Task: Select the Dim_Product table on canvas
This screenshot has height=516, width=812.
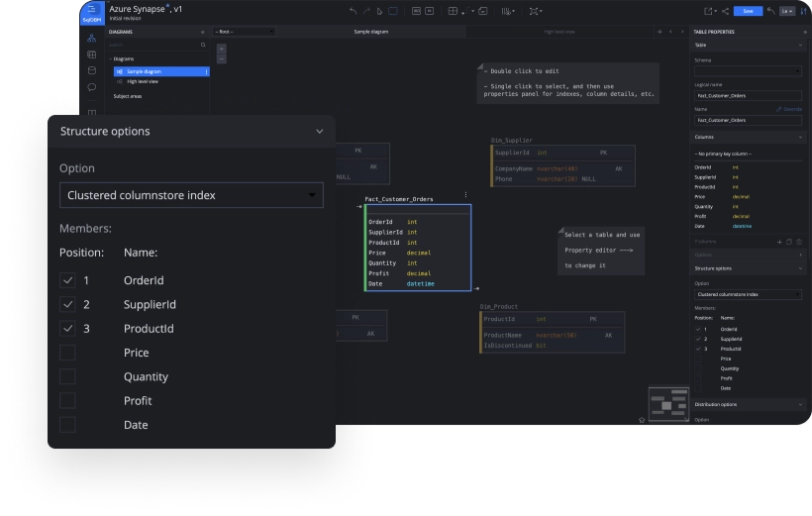Action: point(552,332)
